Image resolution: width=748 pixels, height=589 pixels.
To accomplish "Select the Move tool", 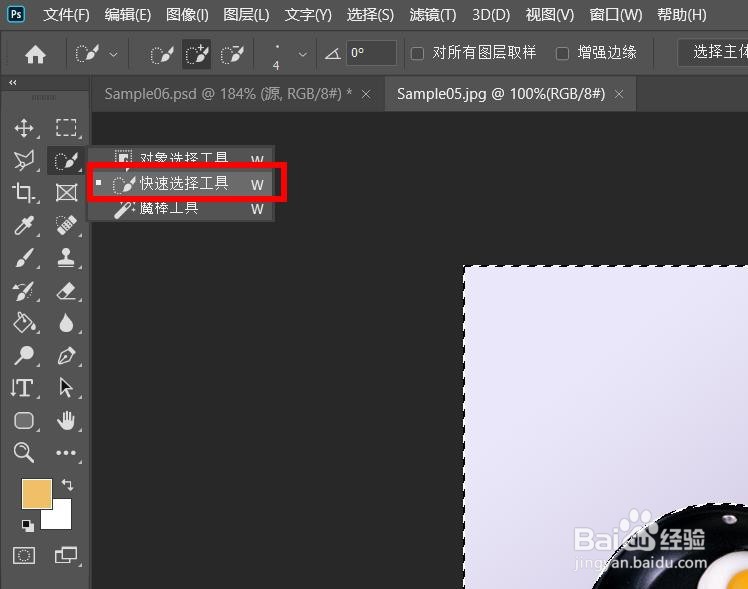I will click(x=24, y=128).
